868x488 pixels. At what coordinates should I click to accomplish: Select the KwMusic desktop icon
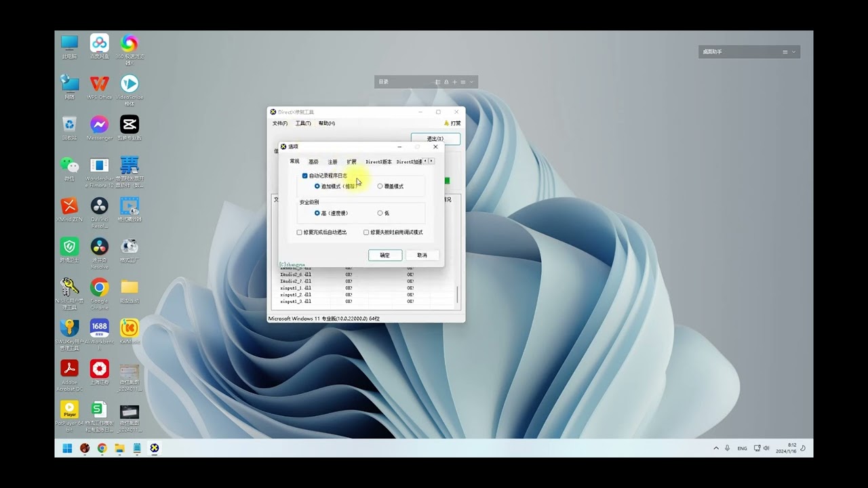129,331
